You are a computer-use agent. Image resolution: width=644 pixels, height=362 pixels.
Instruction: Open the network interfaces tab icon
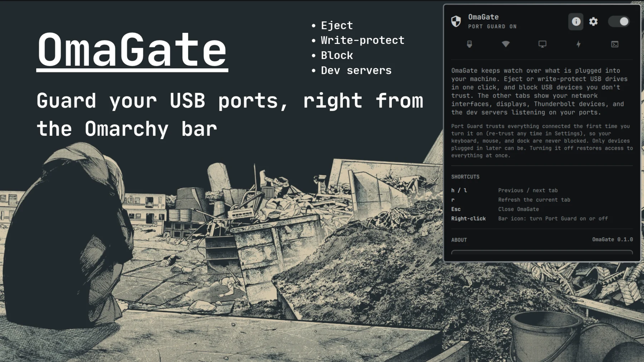506,44
